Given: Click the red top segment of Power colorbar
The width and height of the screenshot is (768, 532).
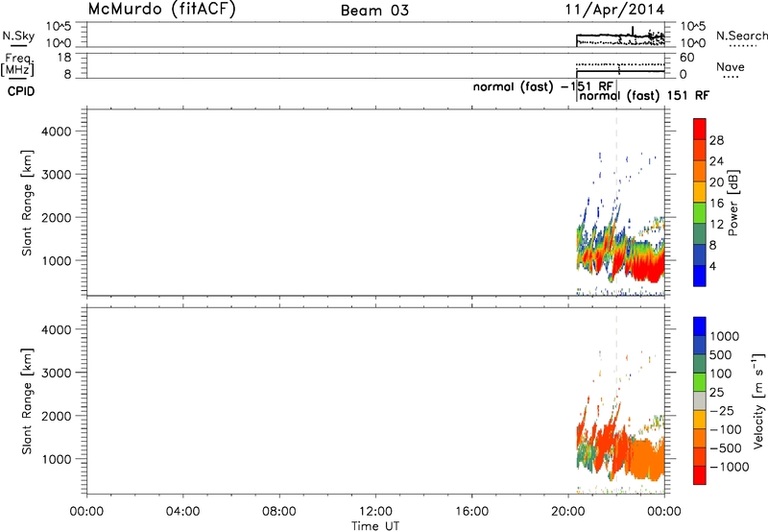Looking at the screenshot, I should click(x=700, y=130).
